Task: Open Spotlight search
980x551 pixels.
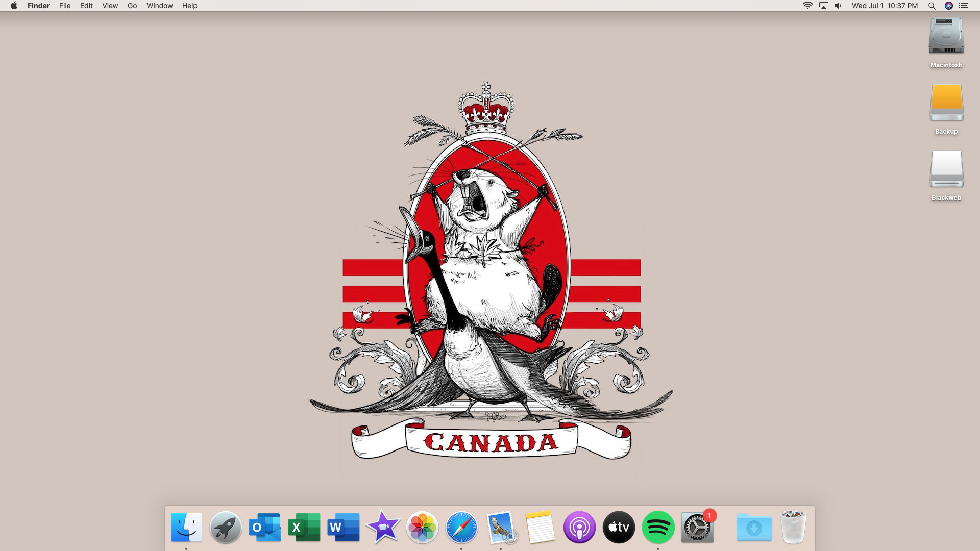Action: [x=932, y=6]
